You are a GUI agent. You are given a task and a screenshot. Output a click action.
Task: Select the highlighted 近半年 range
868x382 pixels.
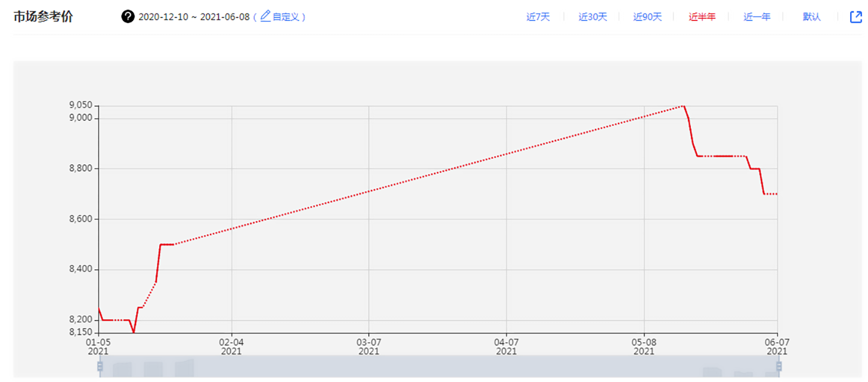(702, 17)
